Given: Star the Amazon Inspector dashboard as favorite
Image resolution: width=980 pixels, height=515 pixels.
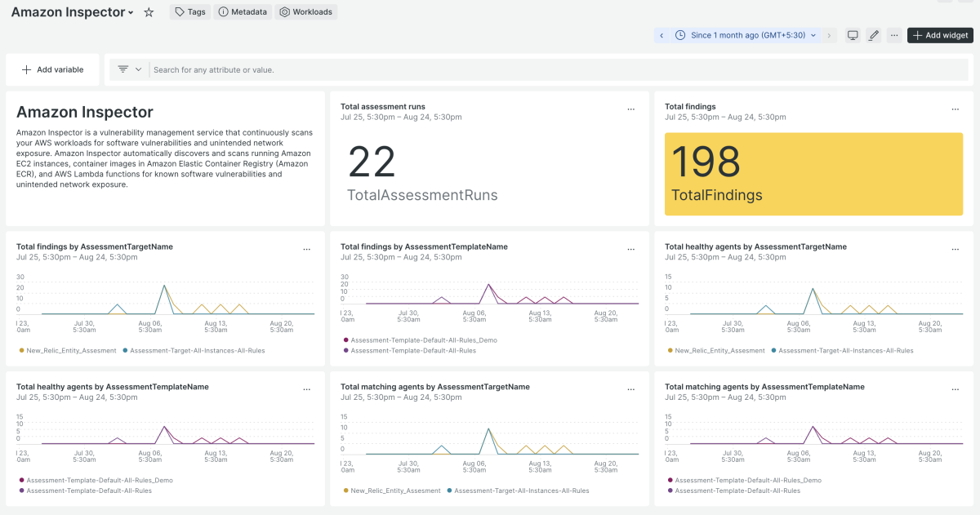Looking at the screenshot, I should coord(149,12).
